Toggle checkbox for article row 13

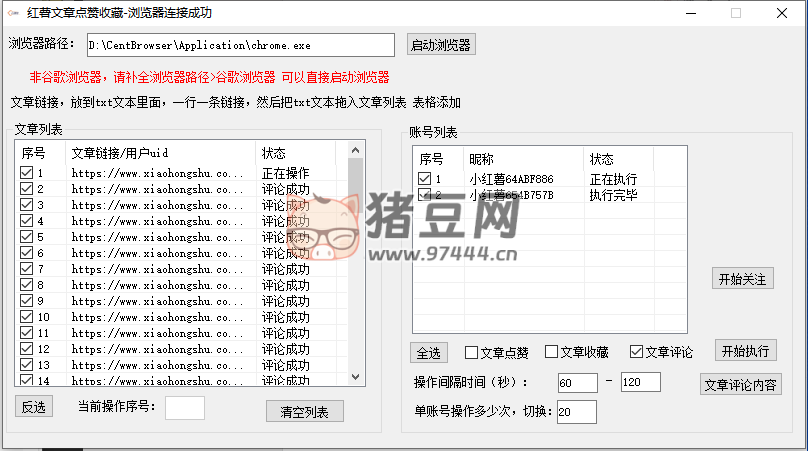coord(26,364)
